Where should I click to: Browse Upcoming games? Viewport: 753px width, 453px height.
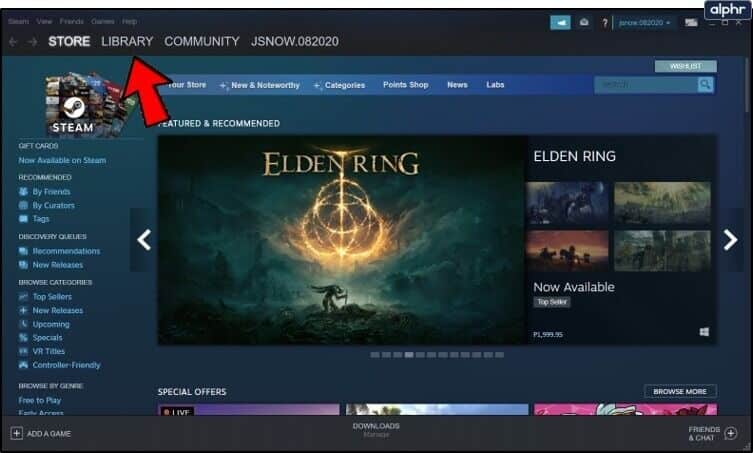pos(51,324)
